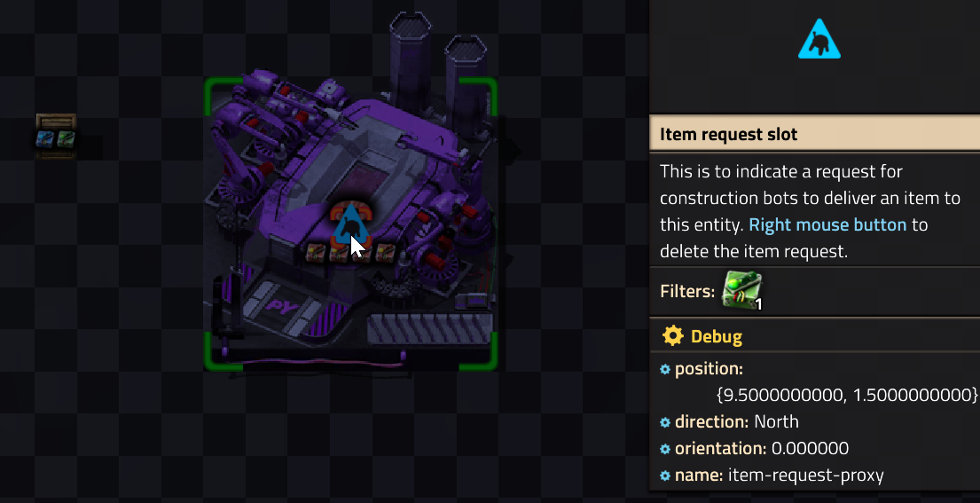
Task: Click the rightmost module icon on the purple building
Action: click(x=386, y=253)
